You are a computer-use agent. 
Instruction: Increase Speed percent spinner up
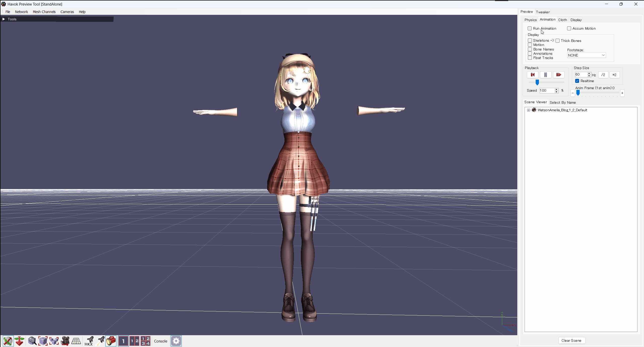point(557,89)
